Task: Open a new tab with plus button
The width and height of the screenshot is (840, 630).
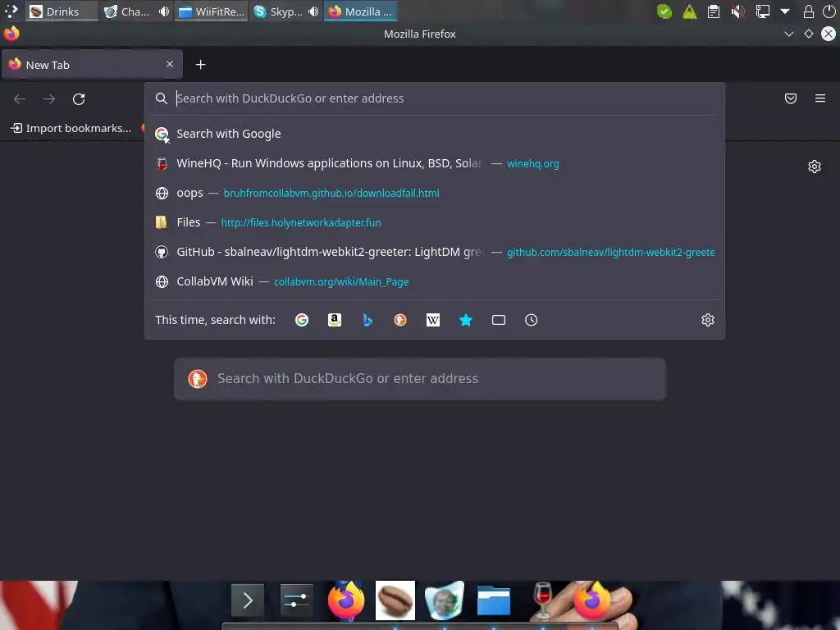Action: click(x=200, y=65)
